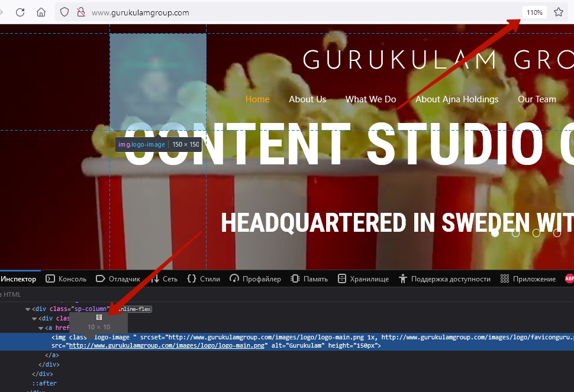Switch to the Консоль tab

tap(66, 278)
